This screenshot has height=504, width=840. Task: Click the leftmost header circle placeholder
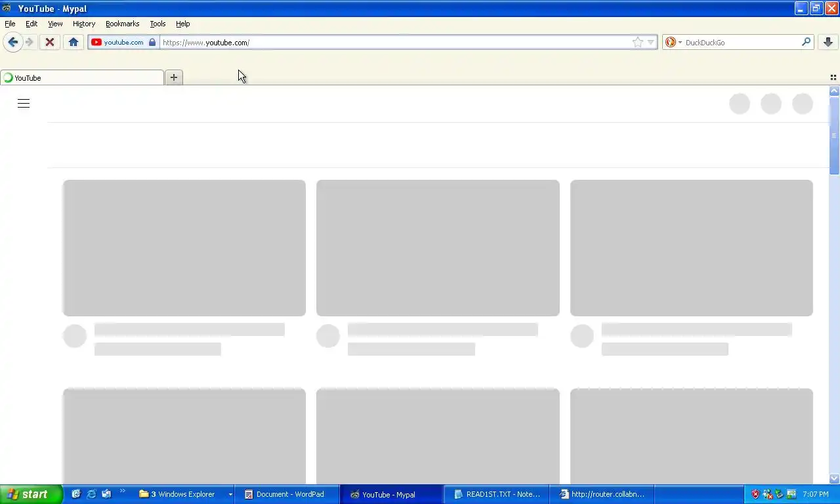(x=740, y=104)
